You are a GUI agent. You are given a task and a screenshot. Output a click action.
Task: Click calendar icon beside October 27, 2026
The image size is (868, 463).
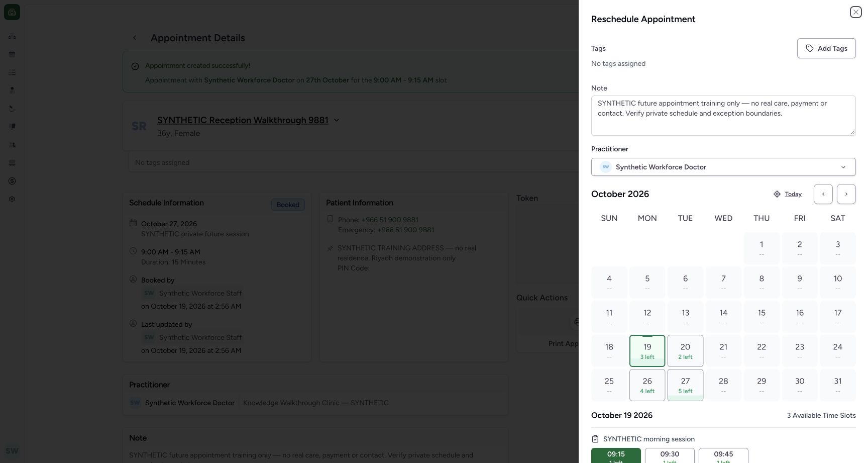tap(133, 223)
